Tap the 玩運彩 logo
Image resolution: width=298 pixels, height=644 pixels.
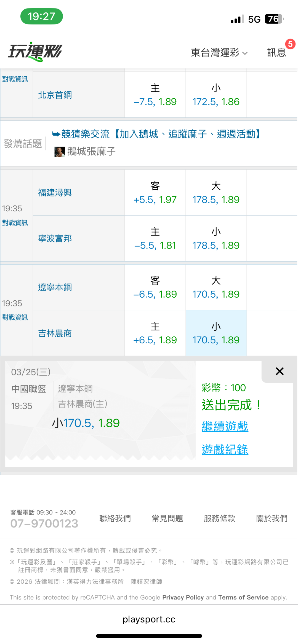(35, 52)
